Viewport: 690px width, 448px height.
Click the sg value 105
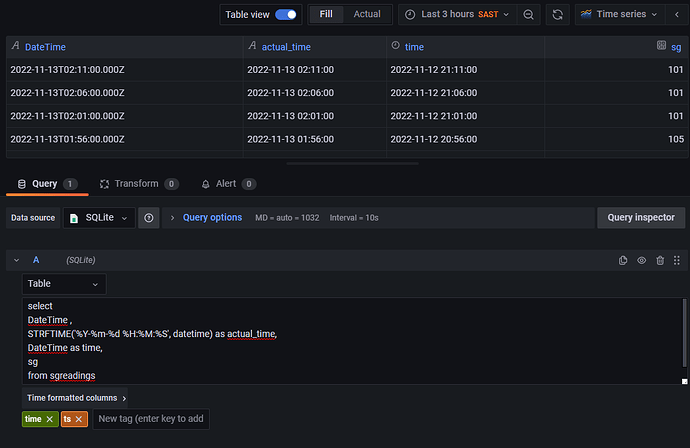675,140
